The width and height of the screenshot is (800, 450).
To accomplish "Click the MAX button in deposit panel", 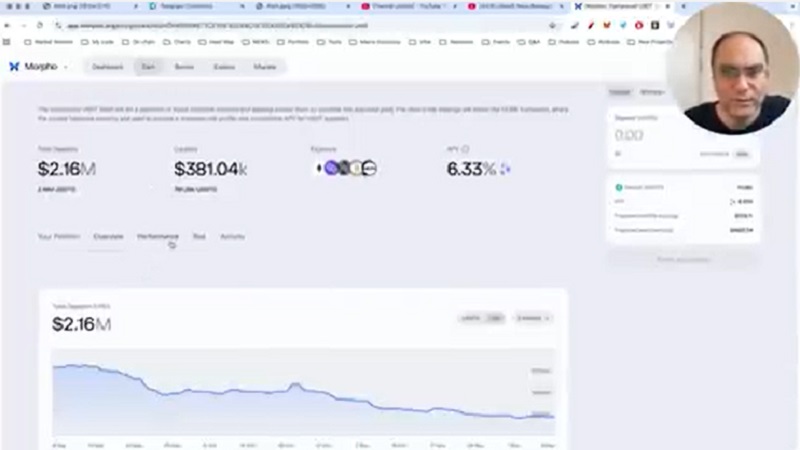I will click(742, 154).
